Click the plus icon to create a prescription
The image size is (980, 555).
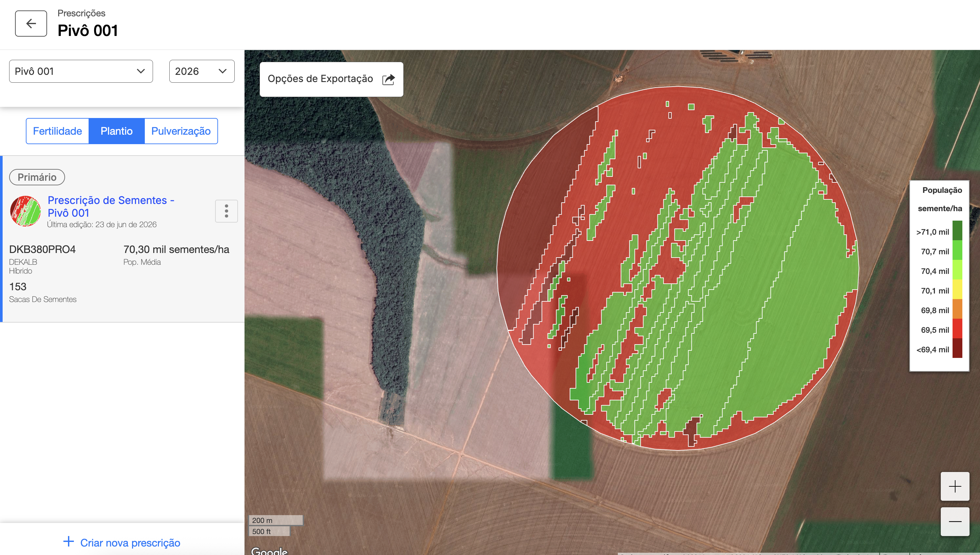click(x=69, y=542)
